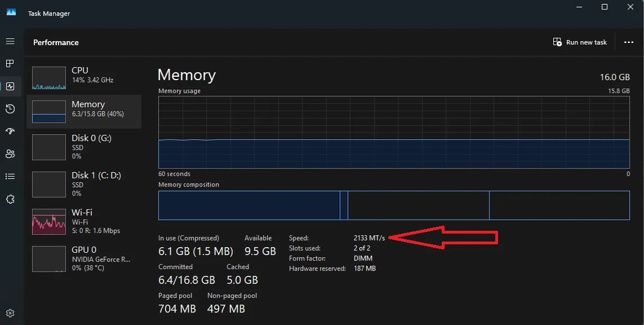The width and height of the screenshot is (644, 325).
Task: Maximize the Task Manager window
Action: [605, 7]
